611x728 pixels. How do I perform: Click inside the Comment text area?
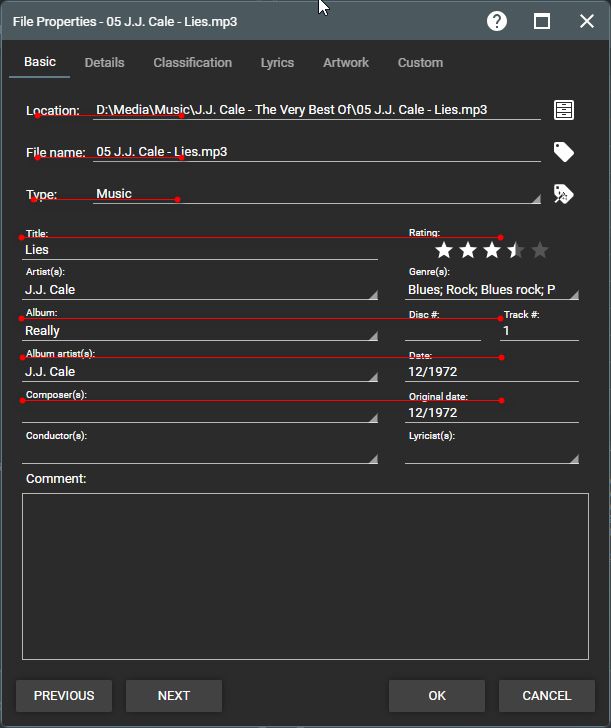(x=305, y=576)
